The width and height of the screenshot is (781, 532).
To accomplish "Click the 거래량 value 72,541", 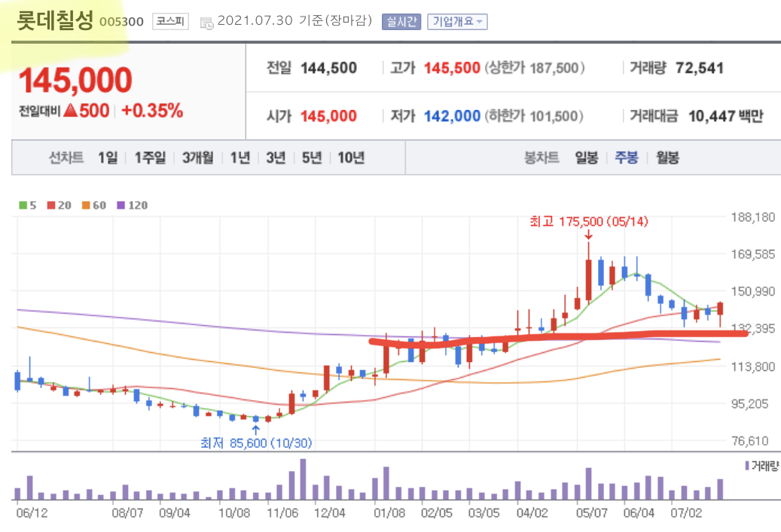I will 700,68.
